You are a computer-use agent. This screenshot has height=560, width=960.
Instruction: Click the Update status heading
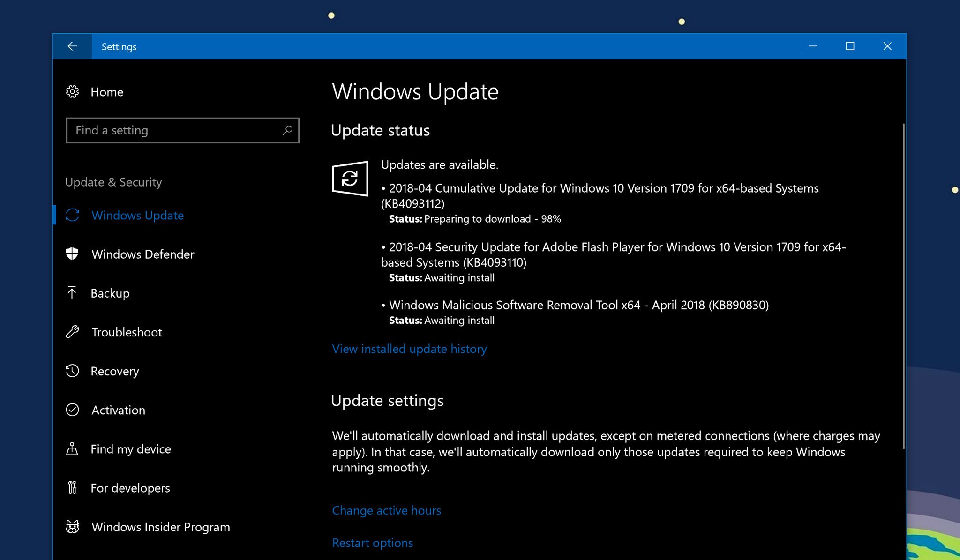click(380, 130)
